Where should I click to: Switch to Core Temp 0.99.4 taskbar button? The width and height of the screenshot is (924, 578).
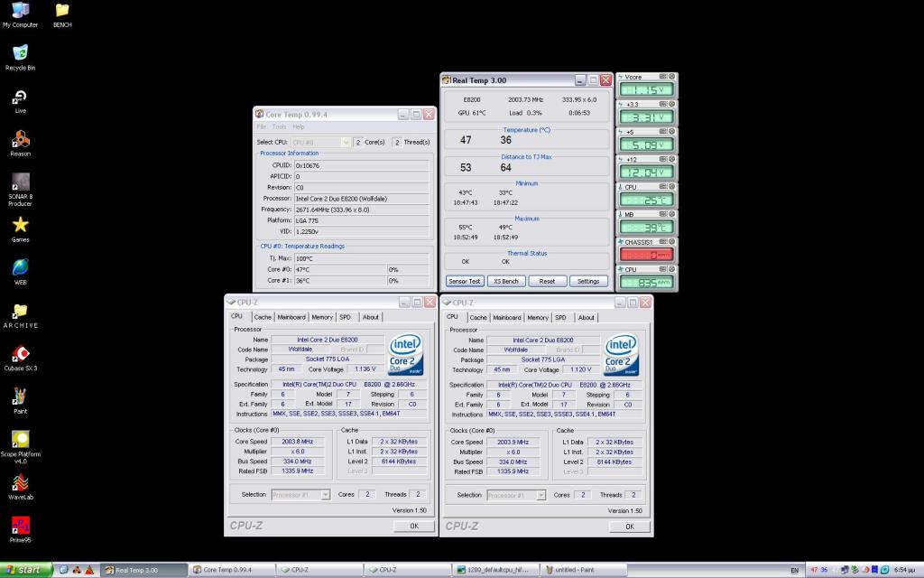(232, 571)
